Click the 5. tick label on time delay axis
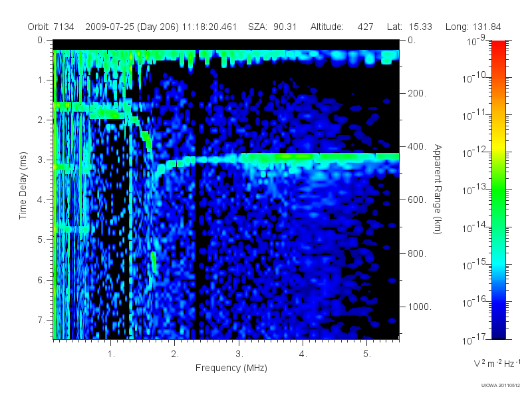Image resolution: width=532 pixels, height=399 pixels. pyautogui.click(x=41, y=240)
